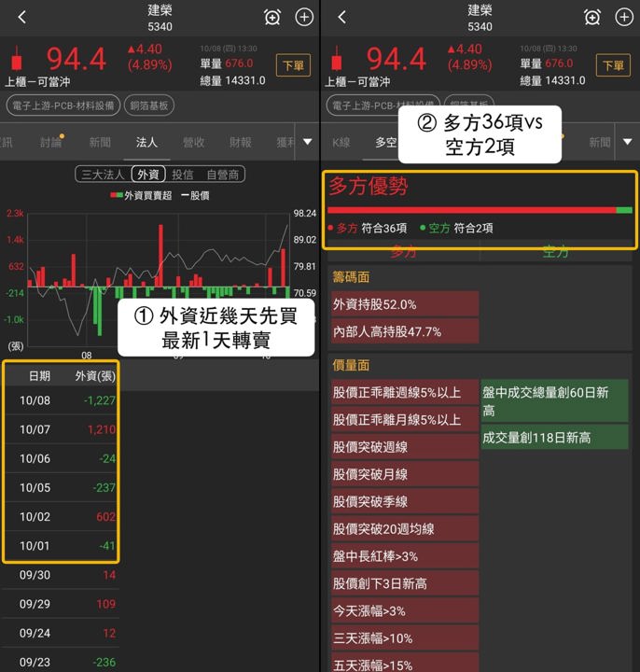Tap the 外資(張) column header
The image size is (640, 672).
pos(95,376)
